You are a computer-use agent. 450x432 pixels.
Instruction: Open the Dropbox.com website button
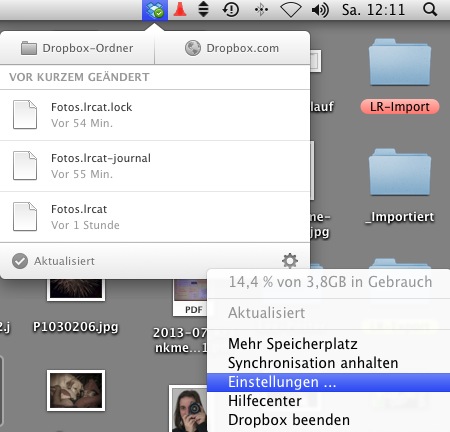point(232,48)
